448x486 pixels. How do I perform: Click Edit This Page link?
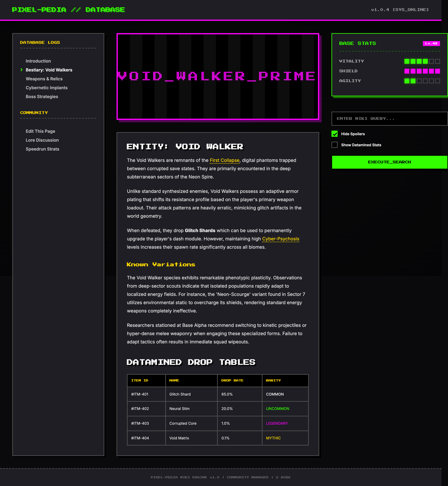pyautogui.click(x=40, y=131)
